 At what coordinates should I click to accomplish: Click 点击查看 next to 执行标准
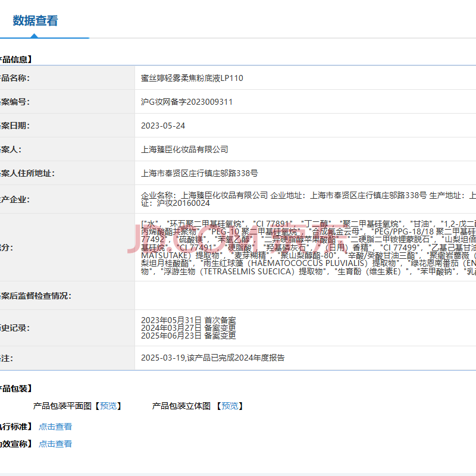tap(55, 427)
